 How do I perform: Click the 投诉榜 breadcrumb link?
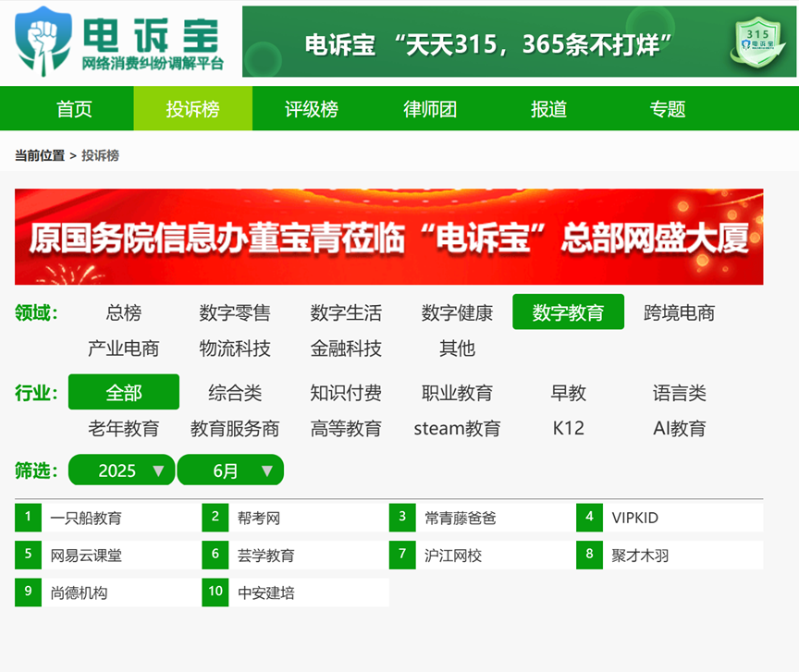pyautogui.click(x=101, y=155)
